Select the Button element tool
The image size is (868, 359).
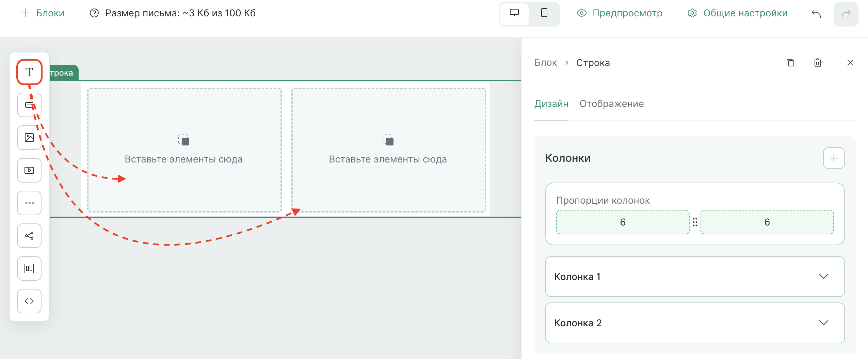(29, 105)
